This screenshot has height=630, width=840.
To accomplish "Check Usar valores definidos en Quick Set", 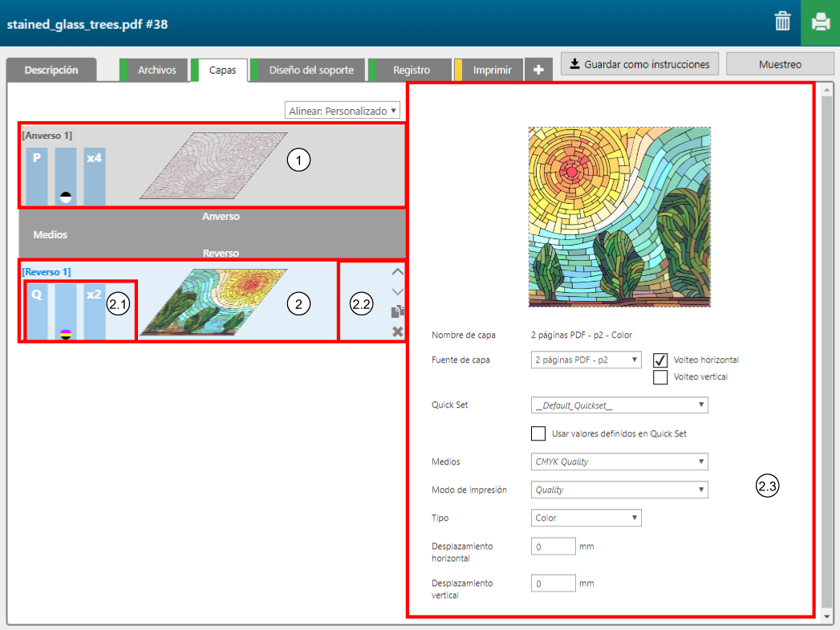I will [x=538, y=433].
